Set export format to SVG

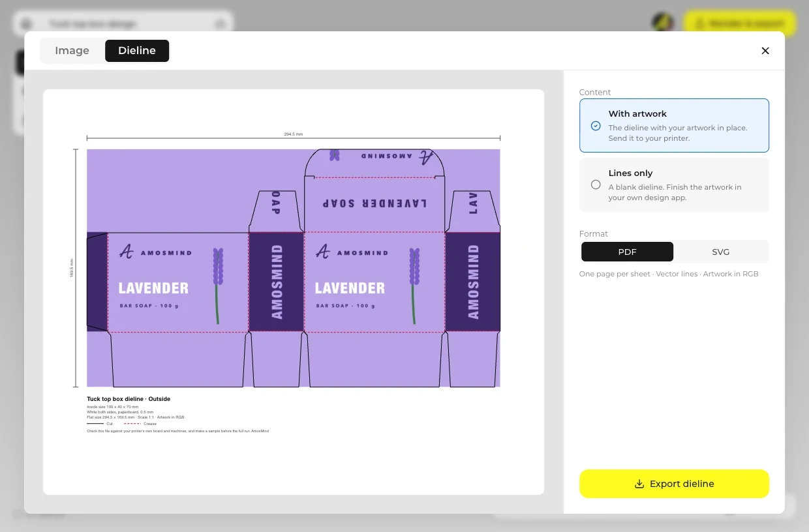click(721, 252)
